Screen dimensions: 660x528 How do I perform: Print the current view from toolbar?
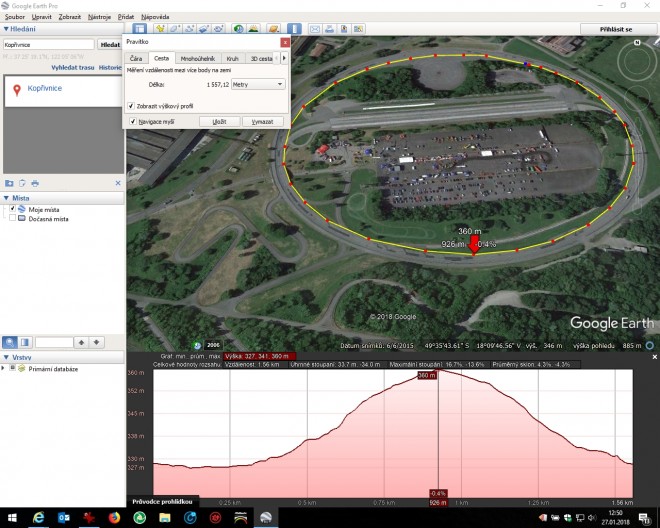[x=329, y=29]
